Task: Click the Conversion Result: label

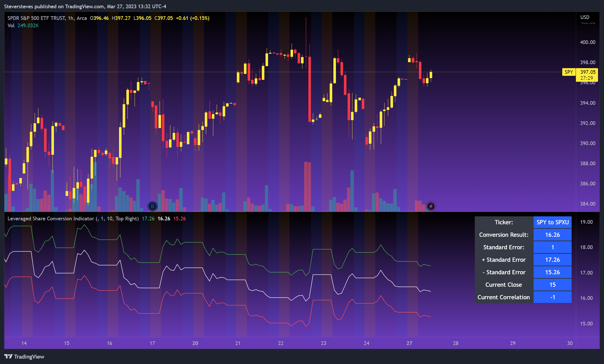Action: [504, 235]
